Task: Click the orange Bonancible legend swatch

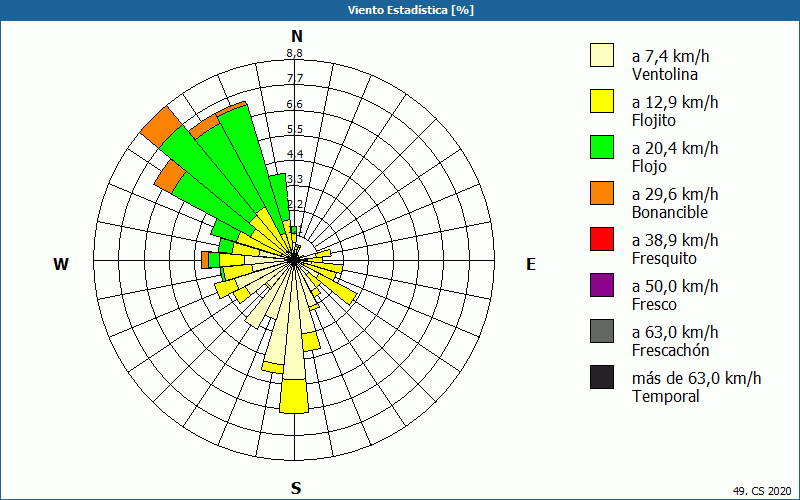Action: (602, 193)
